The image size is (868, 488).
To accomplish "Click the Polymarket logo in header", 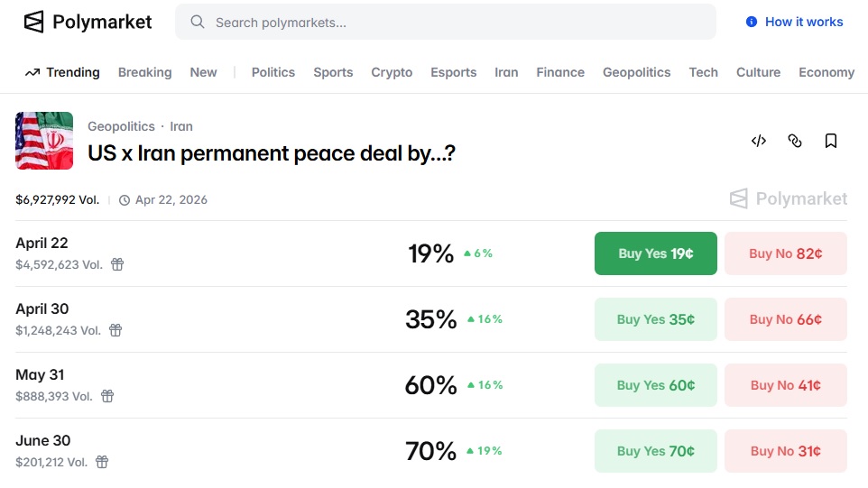I will 88,22.
